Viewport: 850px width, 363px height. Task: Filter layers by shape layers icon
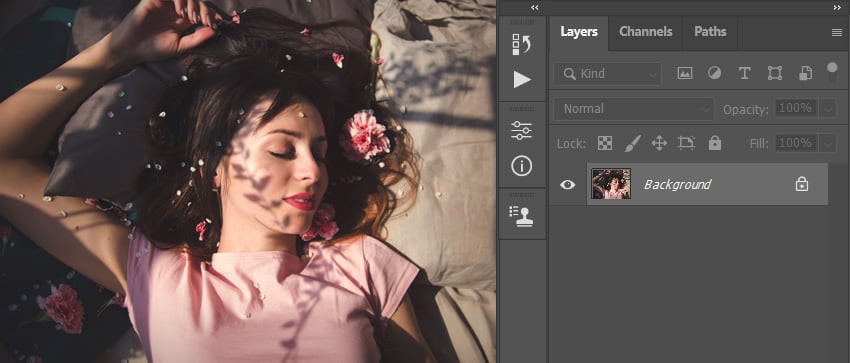[775, 73]
